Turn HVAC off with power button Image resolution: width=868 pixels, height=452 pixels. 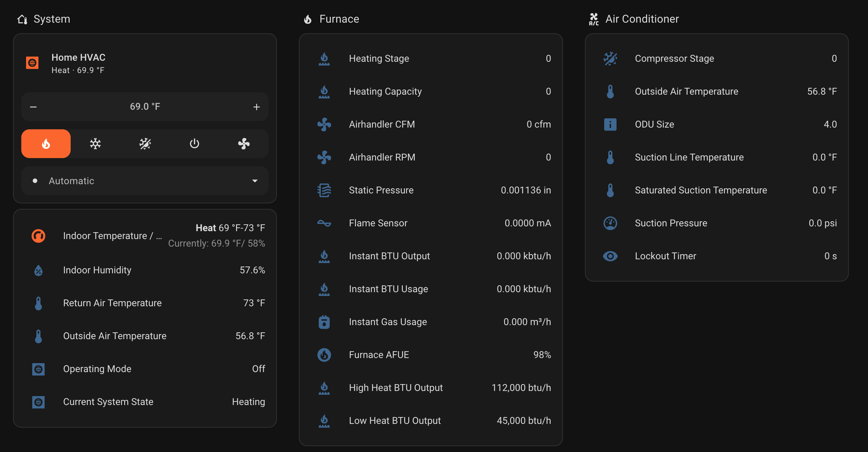195,144
